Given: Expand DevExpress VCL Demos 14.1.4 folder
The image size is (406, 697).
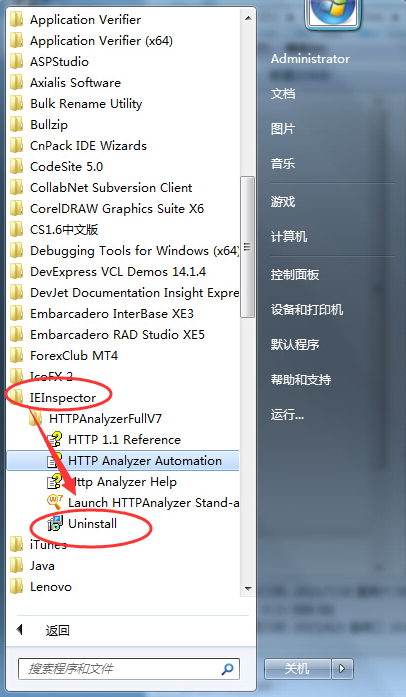Looking at the screenshot, I should (x=118, y=271).
